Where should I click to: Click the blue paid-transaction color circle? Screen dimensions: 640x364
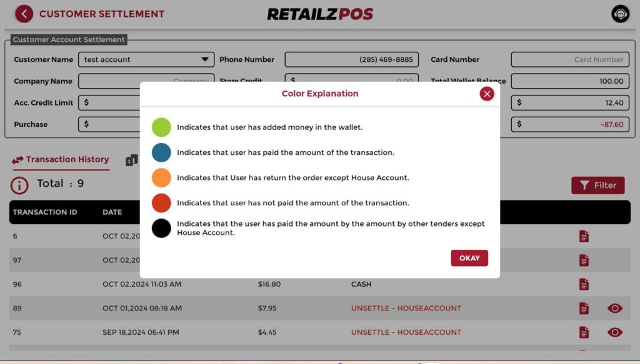tap(161, 152)
